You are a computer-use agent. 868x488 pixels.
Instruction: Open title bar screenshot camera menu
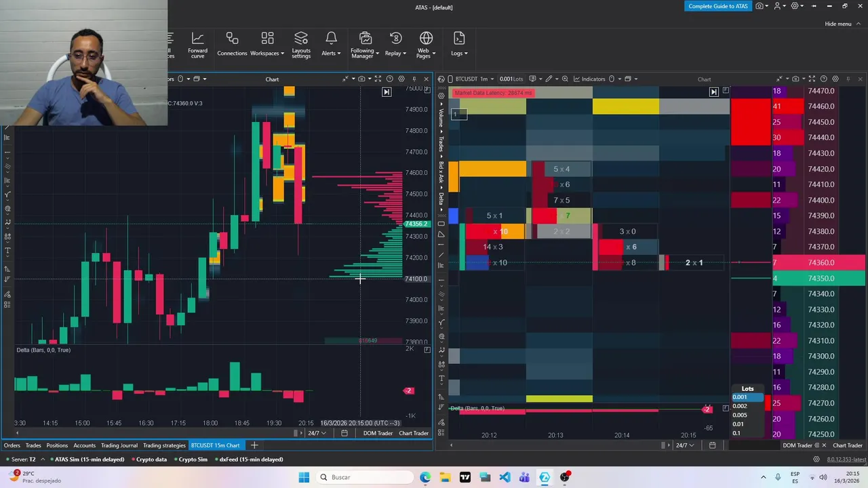point(761,6)
